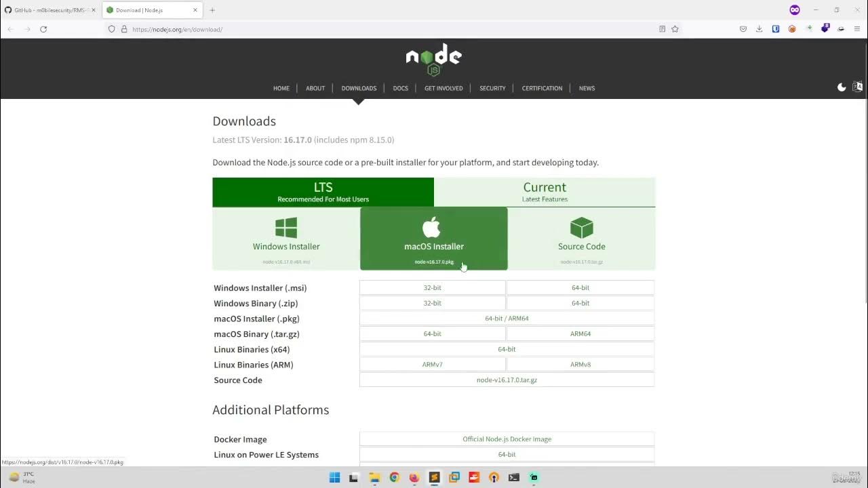Viewport: 868px width, 488px height.
Task: Open new browser tab with plus
Action: (x=212, y=10)
